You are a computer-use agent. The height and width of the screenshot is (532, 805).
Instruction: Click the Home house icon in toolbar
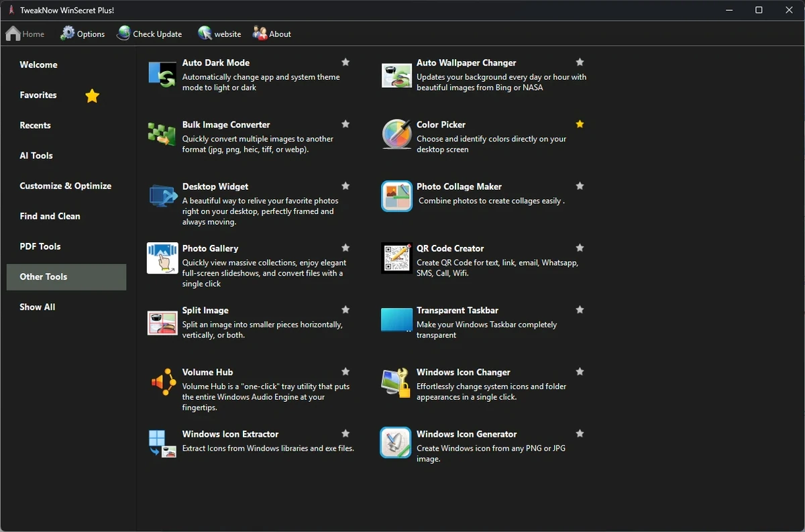13,34
